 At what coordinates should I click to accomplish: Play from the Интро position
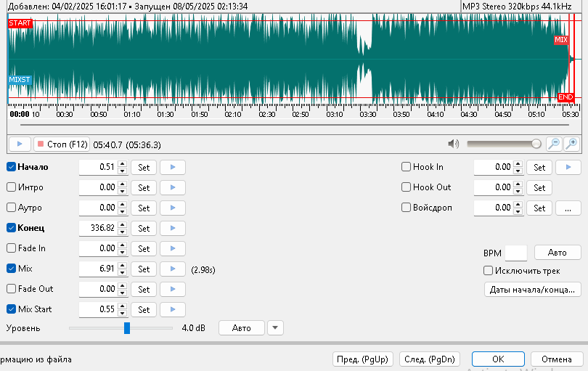click(173, 187)
